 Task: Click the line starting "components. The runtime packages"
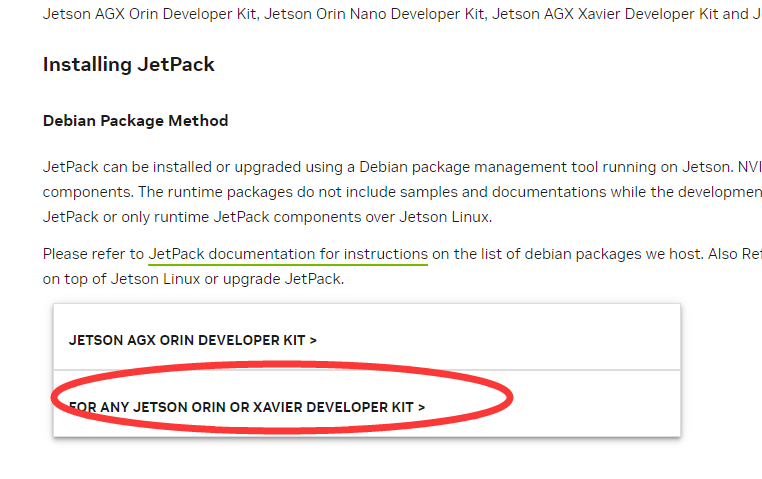(x=400, y=191)
